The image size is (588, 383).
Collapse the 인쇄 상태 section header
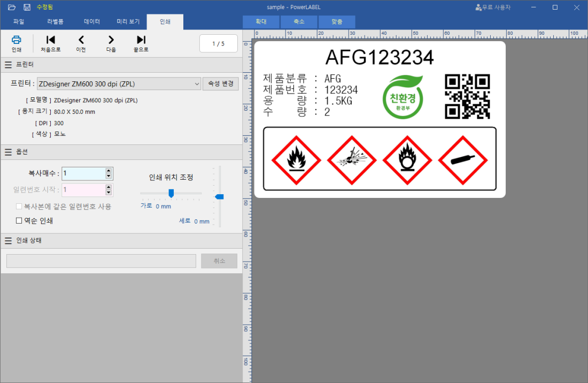8,241
